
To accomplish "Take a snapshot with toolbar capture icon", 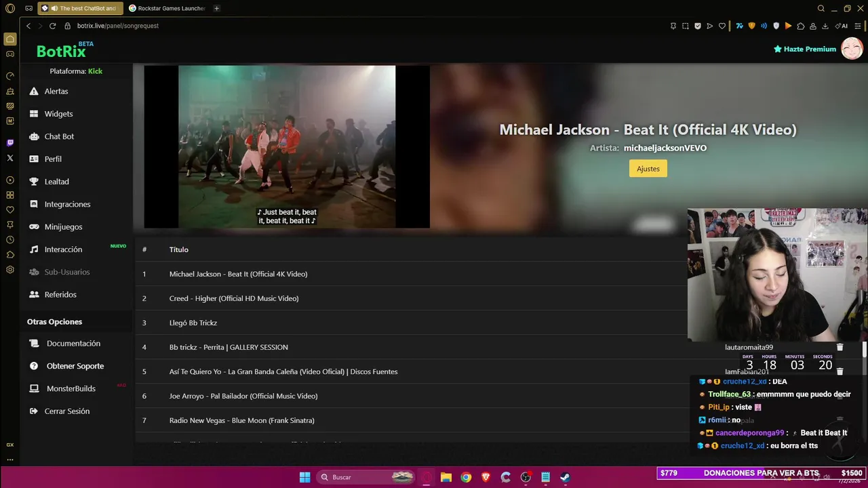I will point(686,26).
